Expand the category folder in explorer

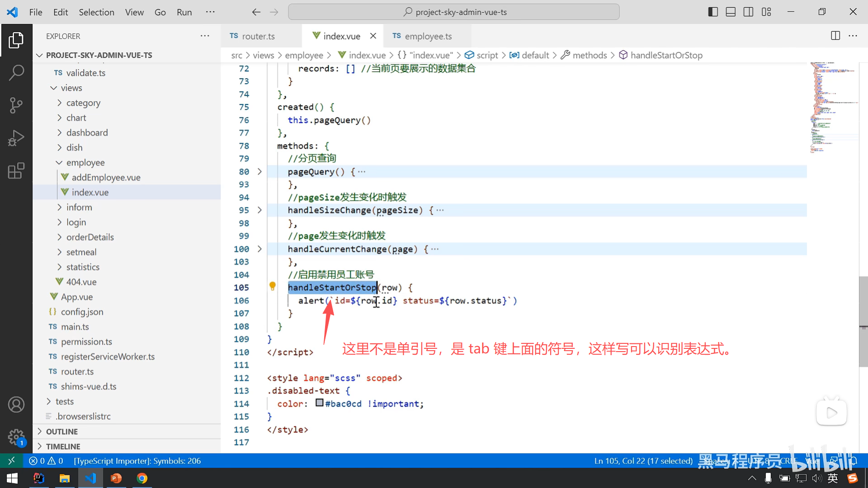pos(83,103)
